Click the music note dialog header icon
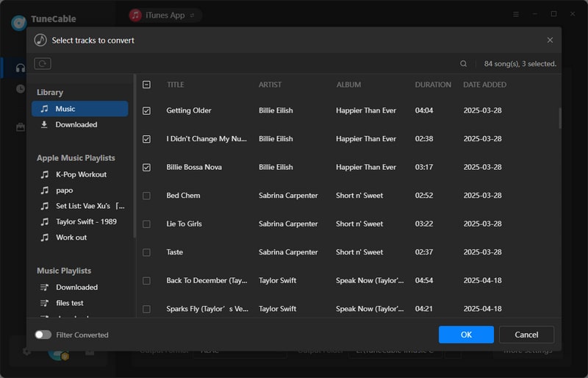Image resolution: width=588 pixels, height=378 pixels. click(x=40, y=40)
